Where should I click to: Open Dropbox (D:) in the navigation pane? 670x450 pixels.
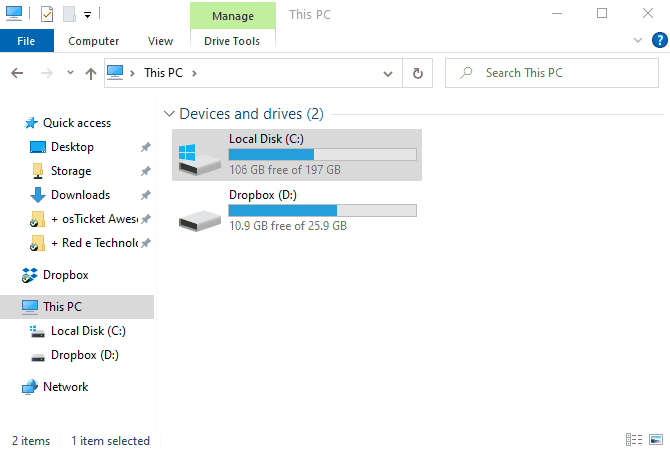(x=85, y=355)
